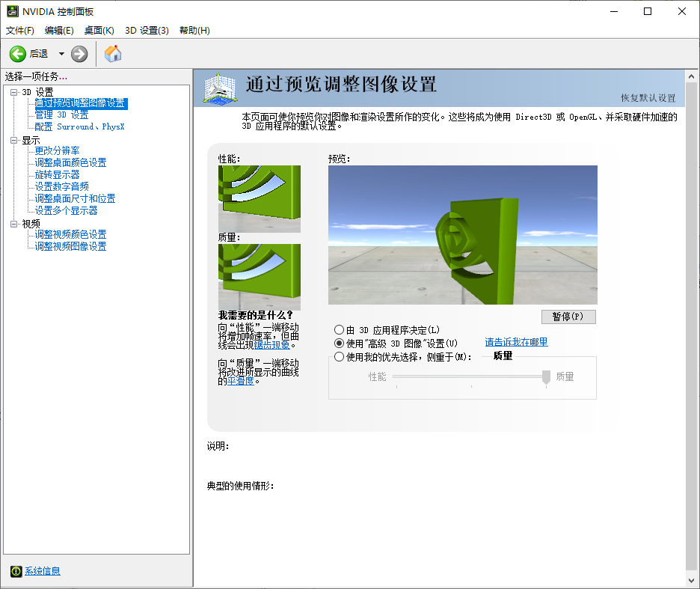Click 恢复默认设置 link
This screenshot has width=700, height=589.
648,98
